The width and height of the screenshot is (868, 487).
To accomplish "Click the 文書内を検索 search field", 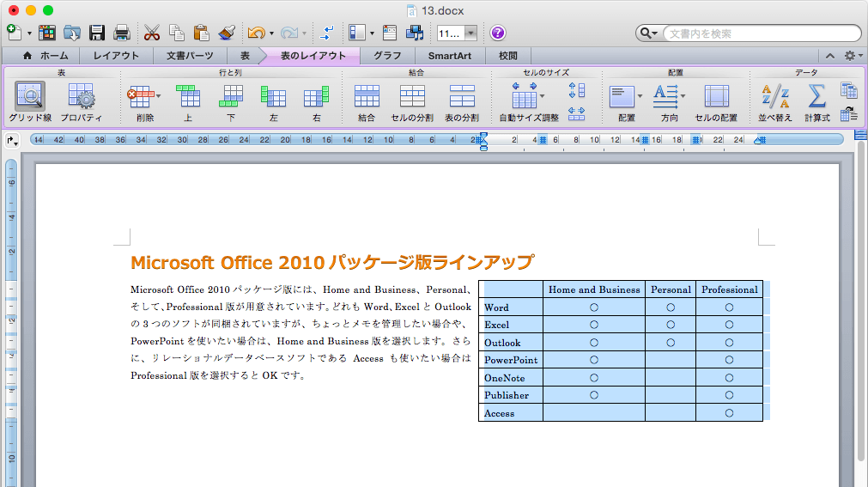I will coord(762,33).
